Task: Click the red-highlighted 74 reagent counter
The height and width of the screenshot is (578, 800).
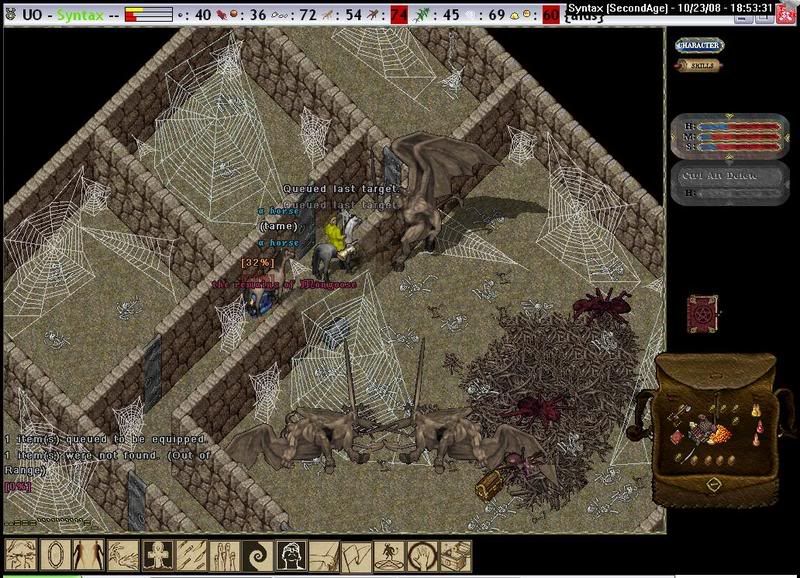Action: tap(399, 15)
